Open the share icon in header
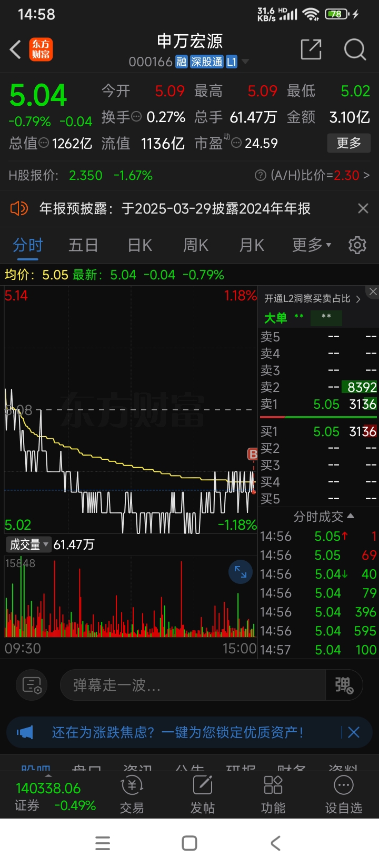The width and height of the screenshot is (379, 868). [x=311, y=49]
